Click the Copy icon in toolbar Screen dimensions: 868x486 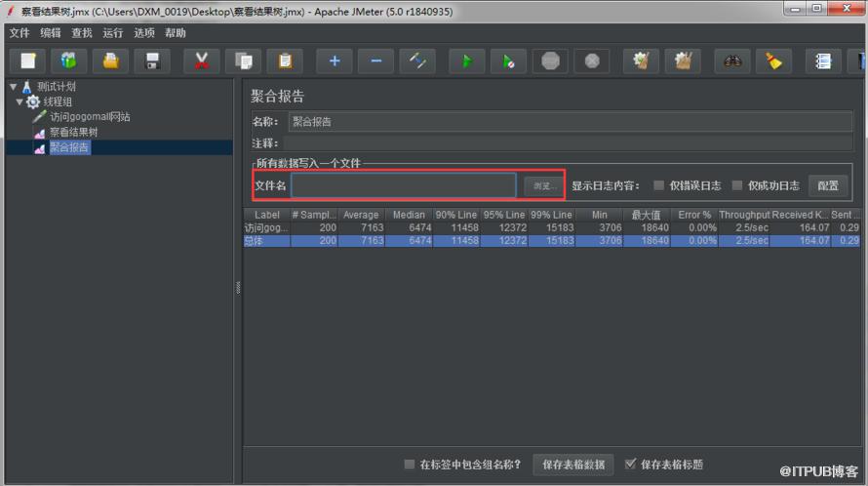point(244,61)
